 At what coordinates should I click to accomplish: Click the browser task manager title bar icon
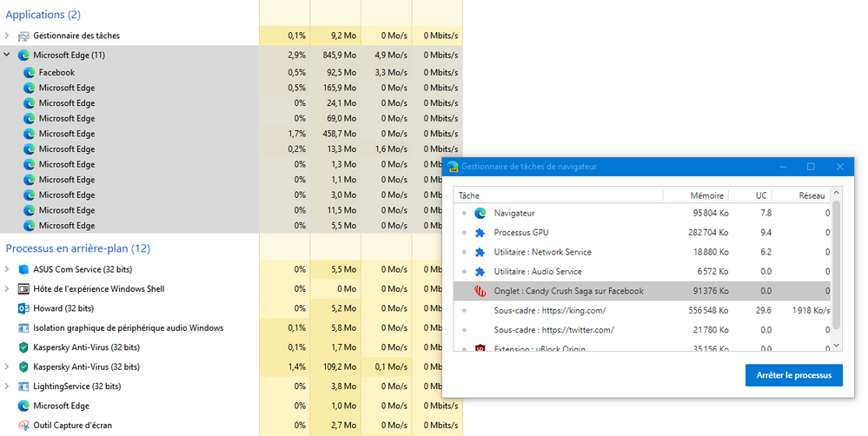pyautogui.click(x=453, y=167)
